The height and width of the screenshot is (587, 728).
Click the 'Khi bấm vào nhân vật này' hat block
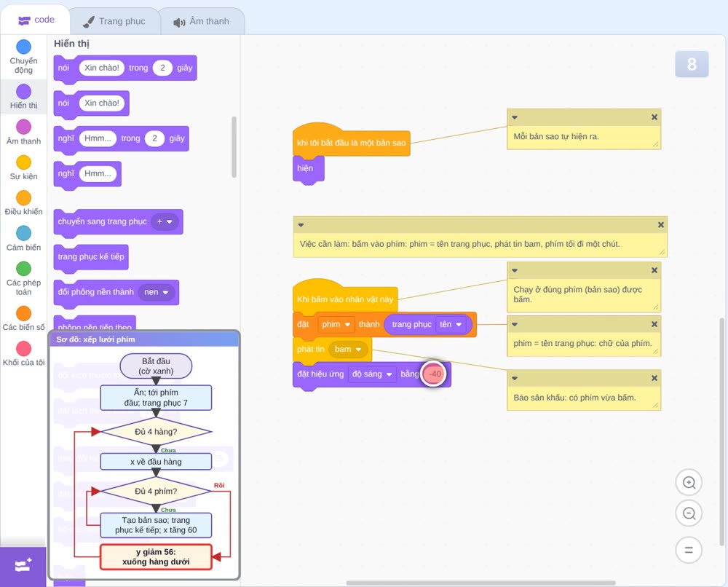(x=345, y=297)
